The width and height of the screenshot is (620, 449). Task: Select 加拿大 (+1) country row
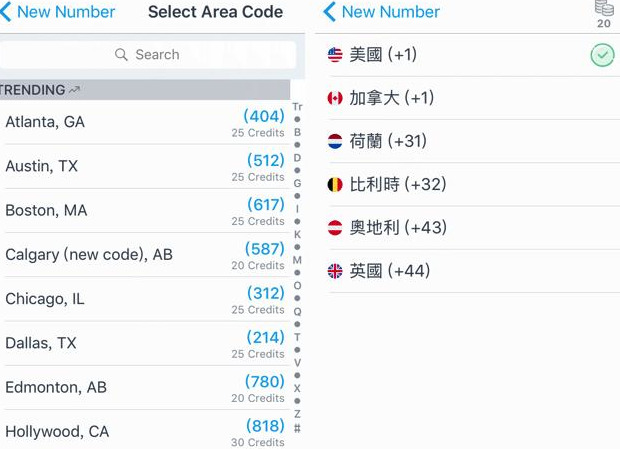coord(470,98)
